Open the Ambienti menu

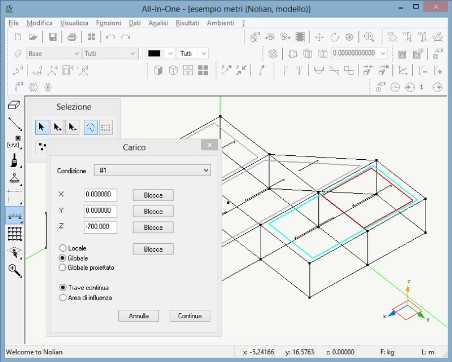click(220, 23)
